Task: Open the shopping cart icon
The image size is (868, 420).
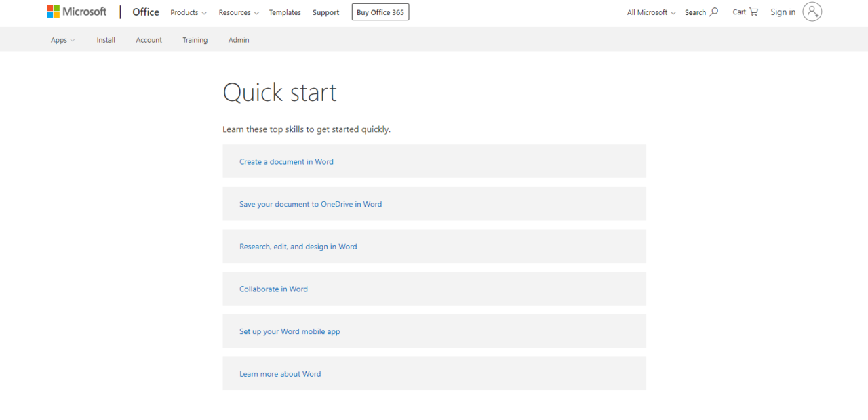Action: coord(753,12)
